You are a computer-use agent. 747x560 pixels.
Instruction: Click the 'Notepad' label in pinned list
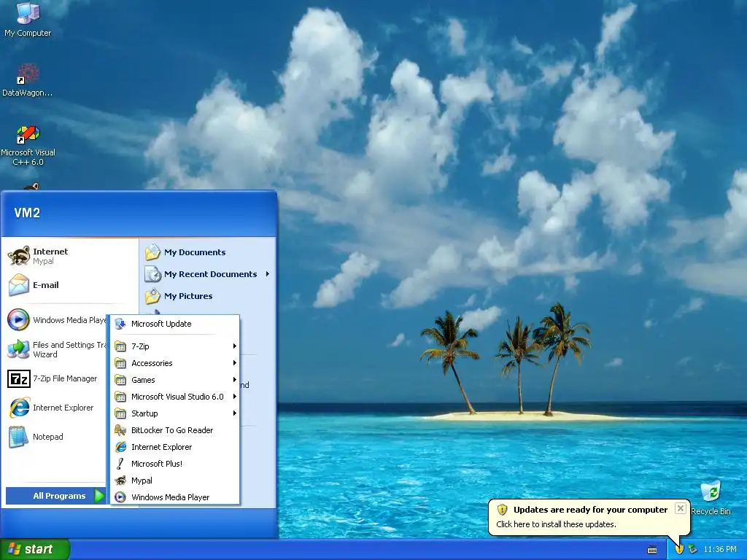click(x=47, y=437)
